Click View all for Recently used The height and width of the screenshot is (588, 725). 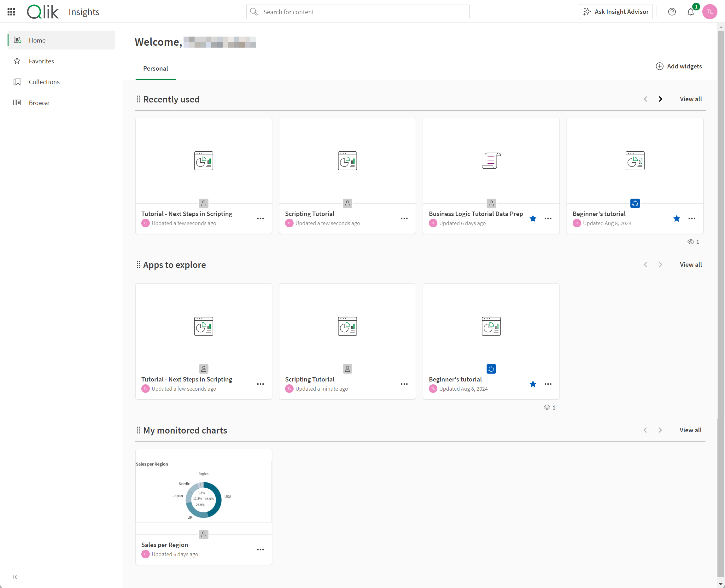click(690, 98)
